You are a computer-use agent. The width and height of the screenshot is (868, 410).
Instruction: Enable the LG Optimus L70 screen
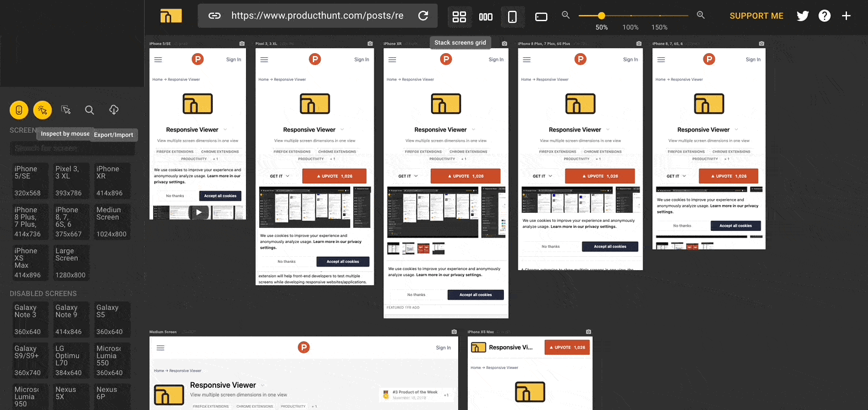click(x=71, y=361)
